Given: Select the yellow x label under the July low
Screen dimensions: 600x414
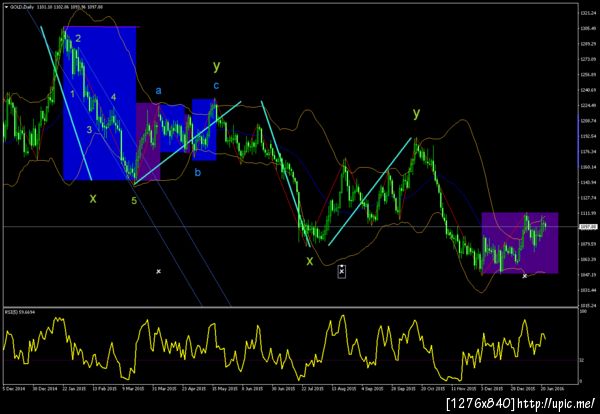Looking at the screenshot, I should 310,261.
